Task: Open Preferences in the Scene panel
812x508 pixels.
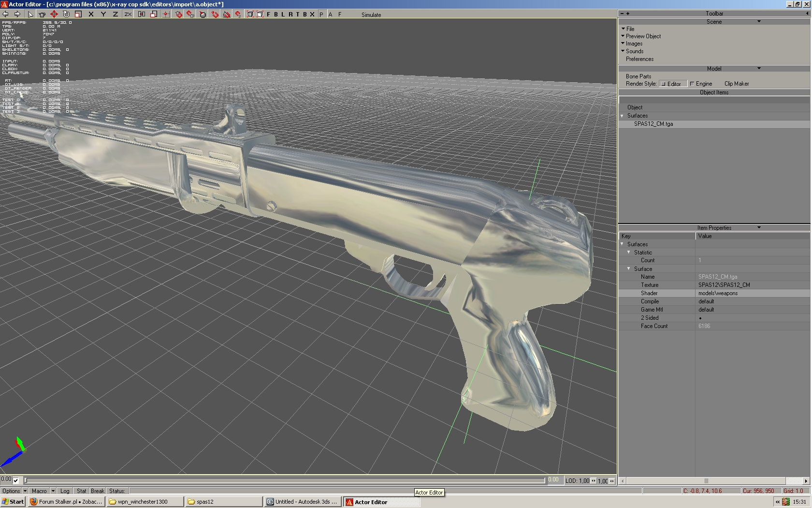Action: tap(639, 59)
